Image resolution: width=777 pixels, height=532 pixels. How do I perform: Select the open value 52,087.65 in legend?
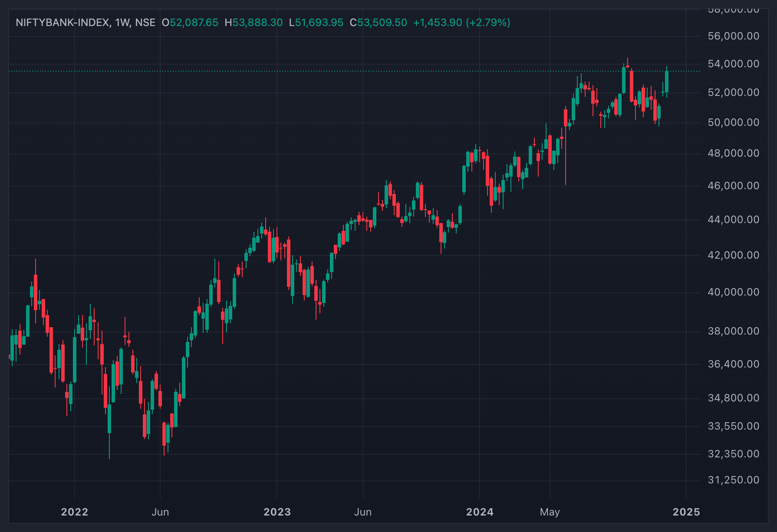coord(194,23)
